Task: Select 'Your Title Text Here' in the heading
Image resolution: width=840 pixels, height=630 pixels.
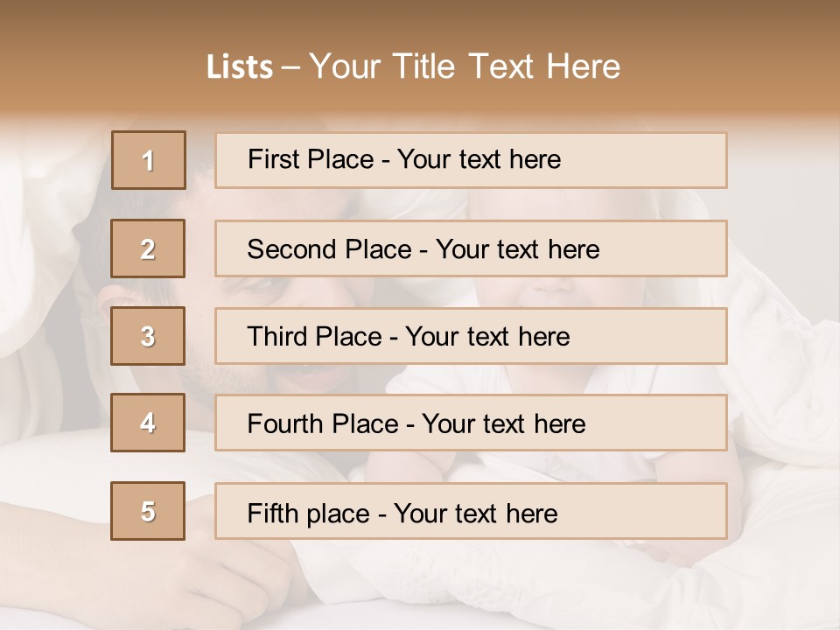Action: [465, 67]
